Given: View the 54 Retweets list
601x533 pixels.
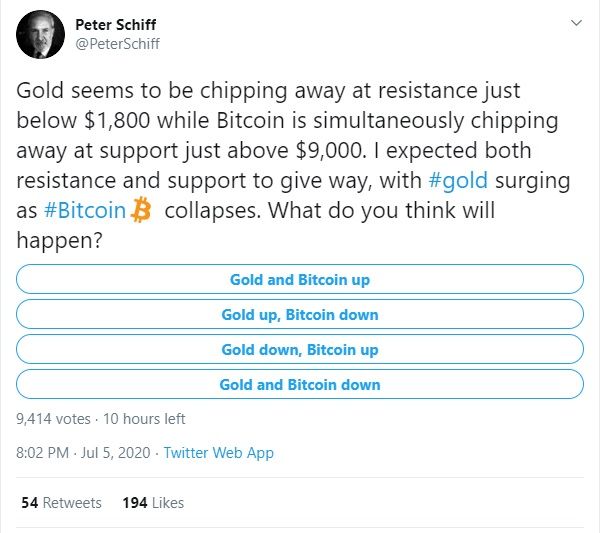Looking at the screenshot, I should pos(60,502).
